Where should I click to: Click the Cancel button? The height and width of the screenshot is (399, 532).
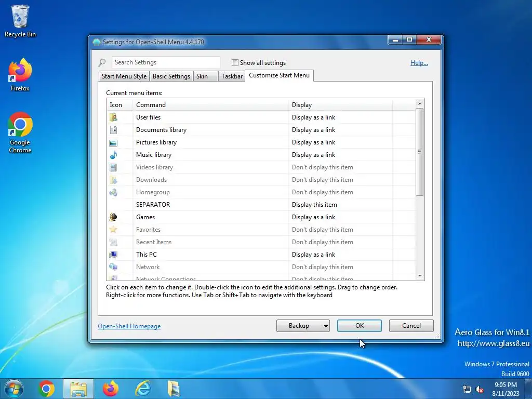411,326
